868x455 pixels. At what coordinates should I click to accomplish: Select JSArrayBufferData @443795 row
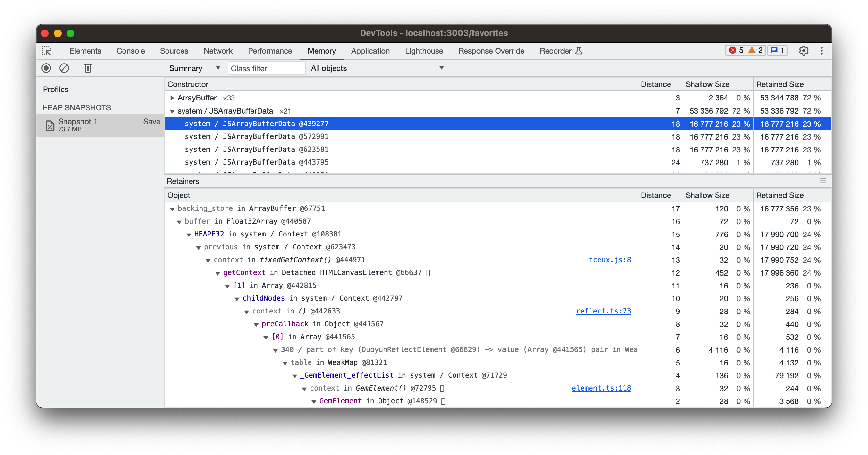click(x=498, y=162)
